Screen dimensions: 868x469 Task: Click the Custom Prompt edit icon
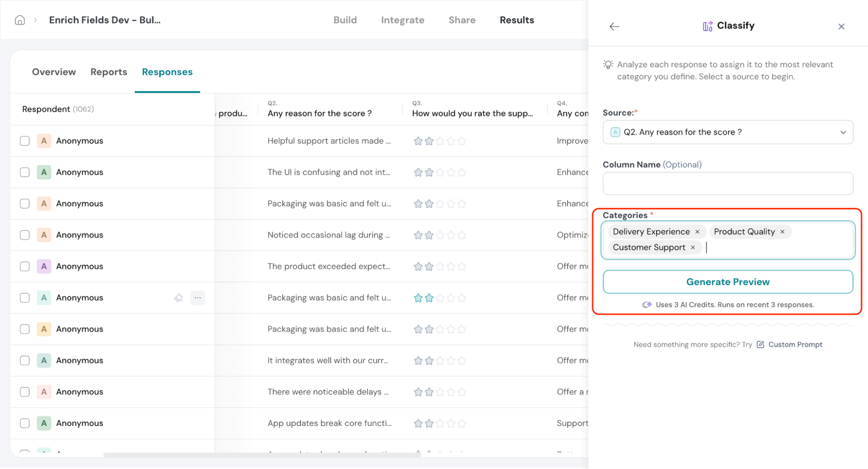(x=760, y=345)
